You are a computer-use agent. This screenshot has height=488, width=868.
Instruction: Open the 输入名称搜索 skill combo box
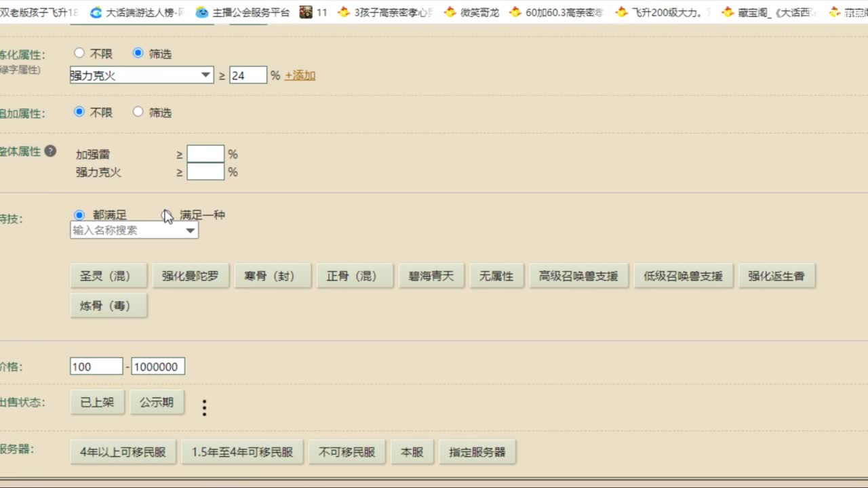coord(134,230)
